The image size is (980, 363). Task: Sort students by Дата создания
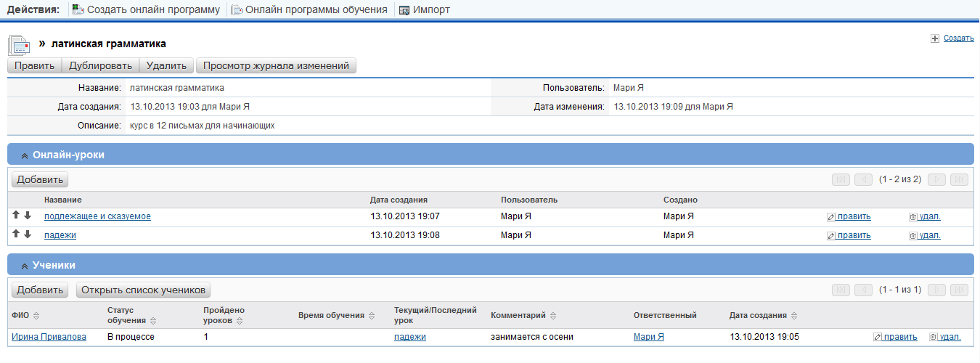click(793, 316)
